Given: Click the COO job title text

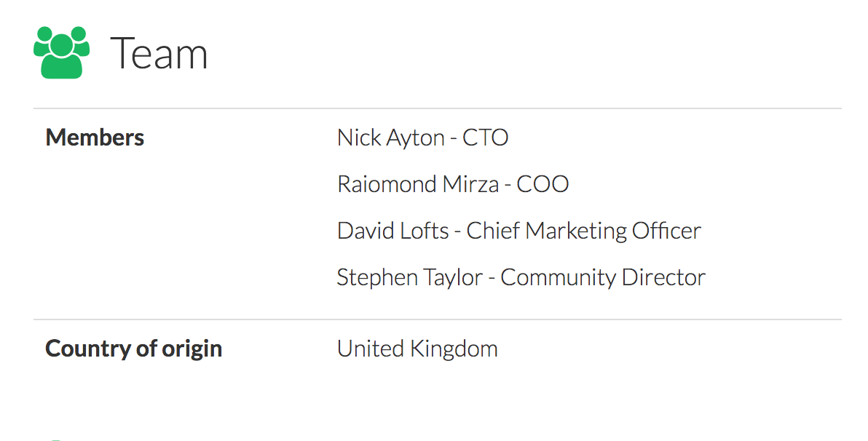Looking at the screenshot, I should 542,184.
